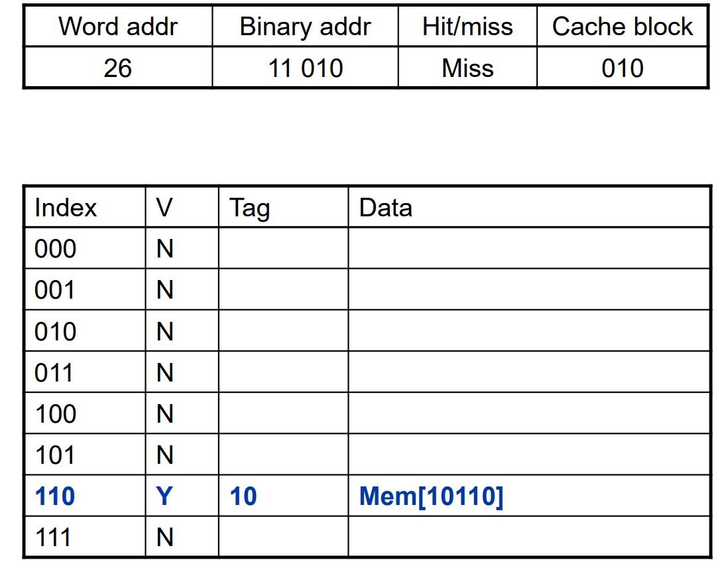Click the index 101 cell
Screen dimensions: 728x572
click(x=55, y=455)
